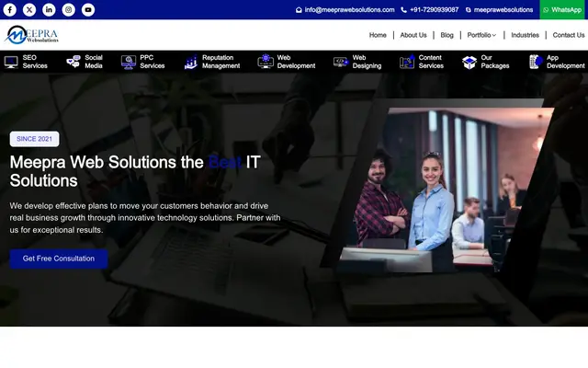Open App Development text link
This screenshot has height=368, width=588.
click(566, 62)
